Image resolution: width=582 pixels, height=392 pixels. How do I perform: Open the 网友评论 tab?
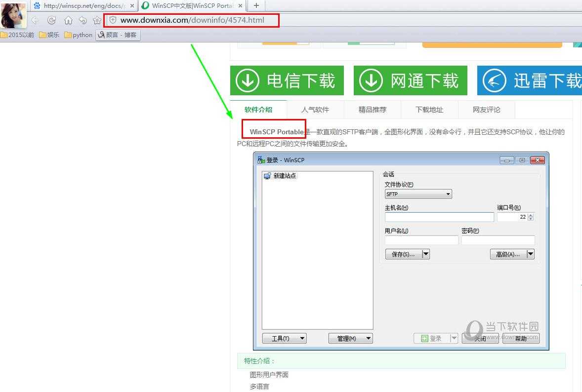click(x=487, y=110)
